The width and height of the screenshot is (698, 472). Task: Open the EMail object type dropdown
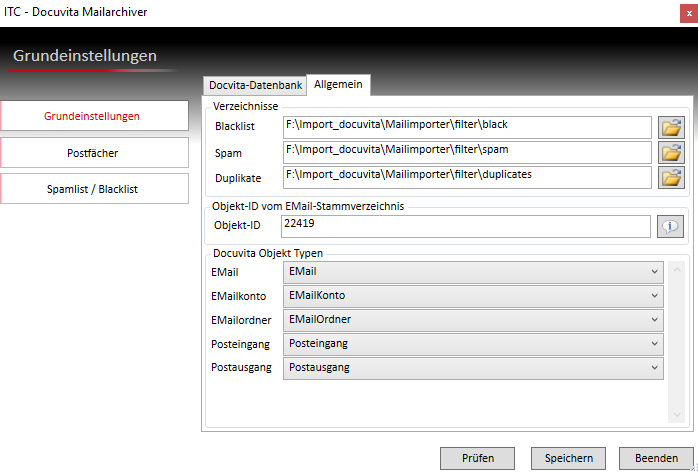tap(473, 271)
